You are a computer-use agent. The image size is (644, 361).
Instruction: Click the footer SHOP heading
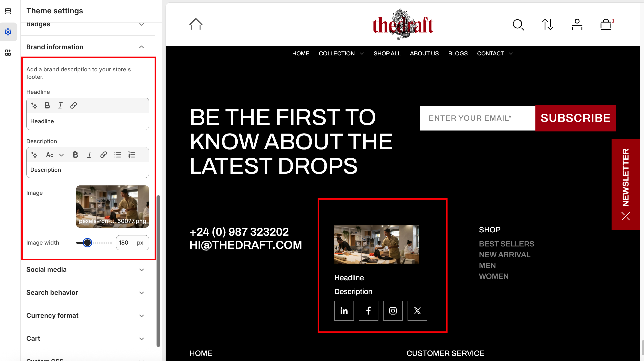coord(490,230)
